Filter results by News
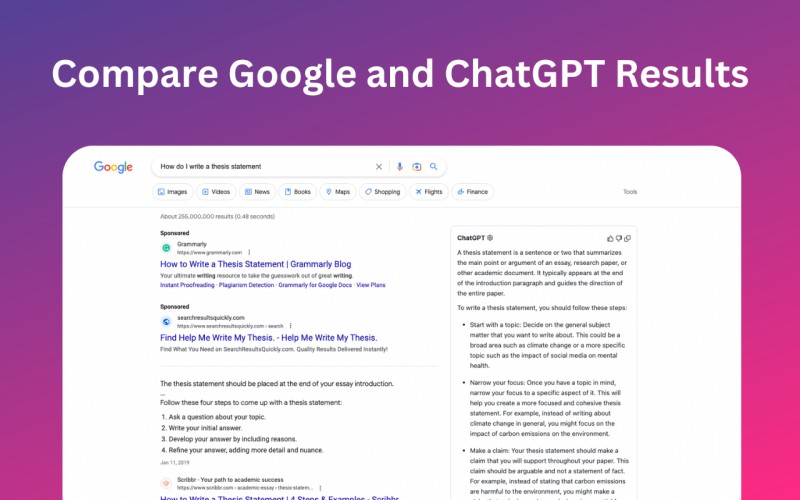Screen dimensions: 800x500 257,192
